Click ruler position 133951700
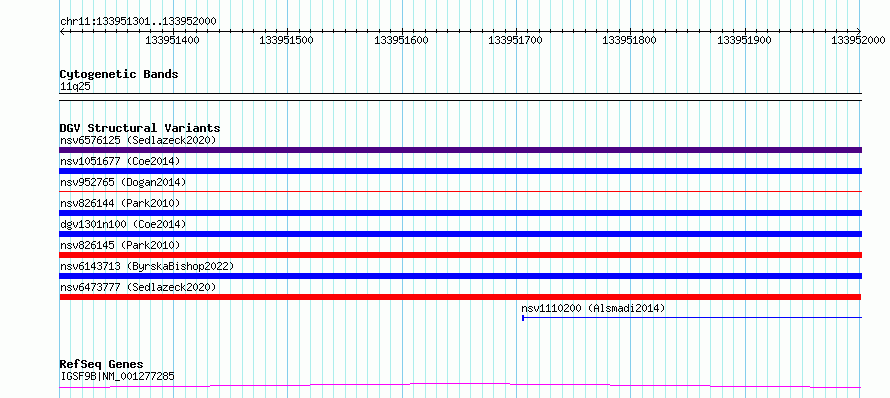Viewport: 890px width, 398px height. (515, 40)
